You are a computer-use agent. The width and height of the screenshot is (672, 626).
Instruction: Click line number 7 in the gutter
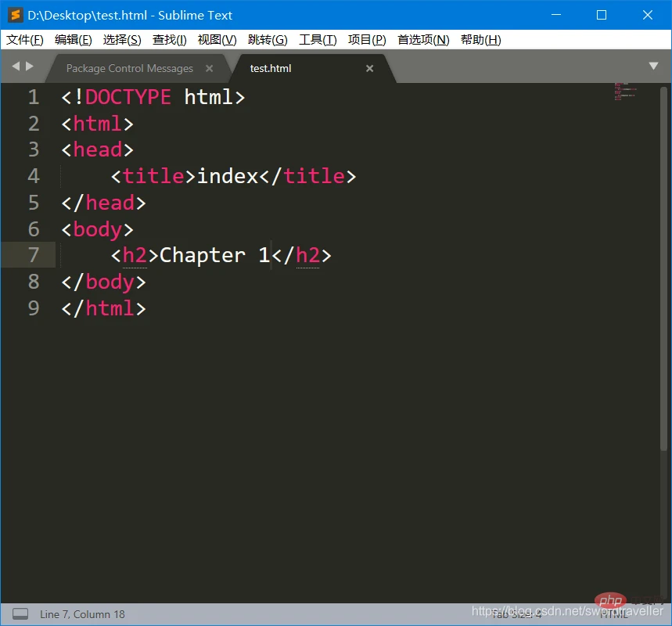pyautogui.click(x=34, y=255)
